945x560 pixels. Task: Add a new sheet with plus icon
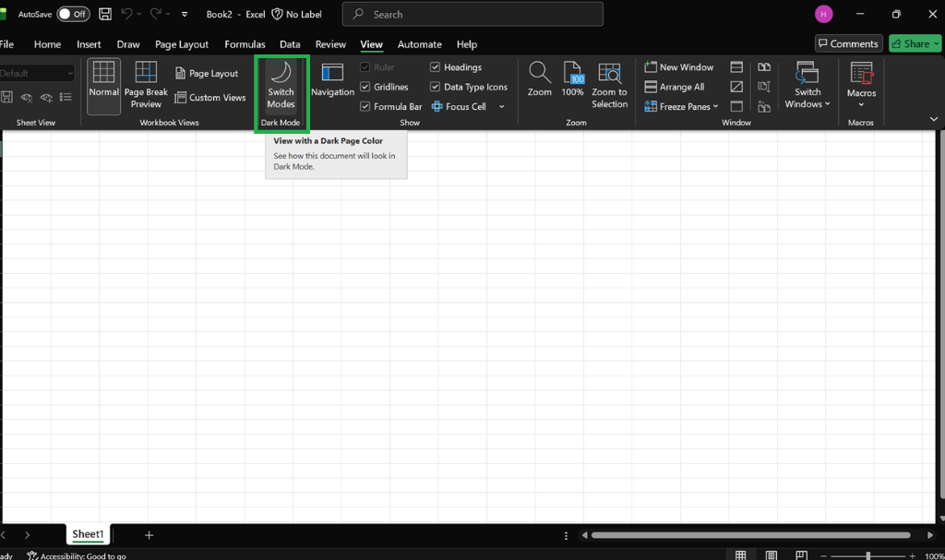point(149,535)
